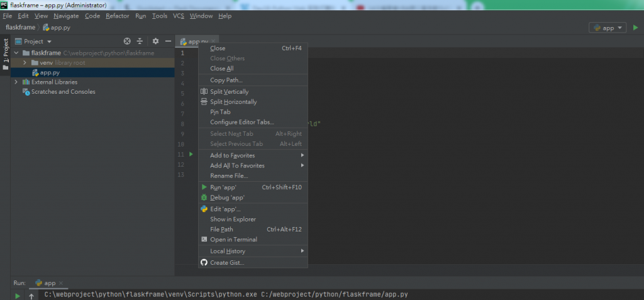Click the app.py file icon in breadcrumb

[46, 28]
